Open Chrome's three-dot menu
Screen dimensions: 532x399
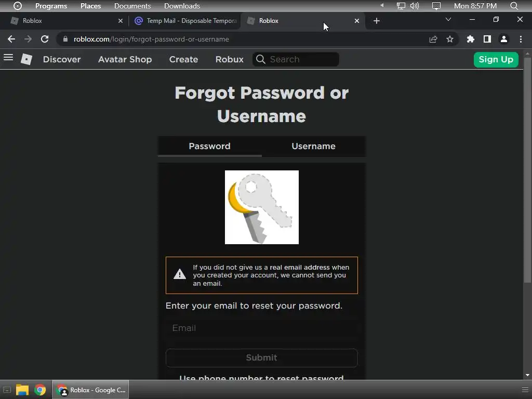click(521, 39)
